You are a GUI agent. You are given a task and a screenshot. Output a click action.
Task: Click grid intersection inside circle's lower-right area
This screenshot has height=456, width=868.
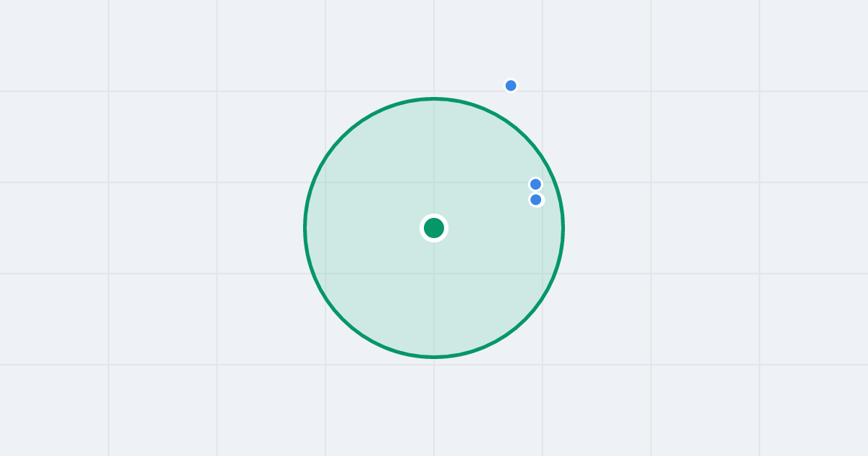coord(542,274)
